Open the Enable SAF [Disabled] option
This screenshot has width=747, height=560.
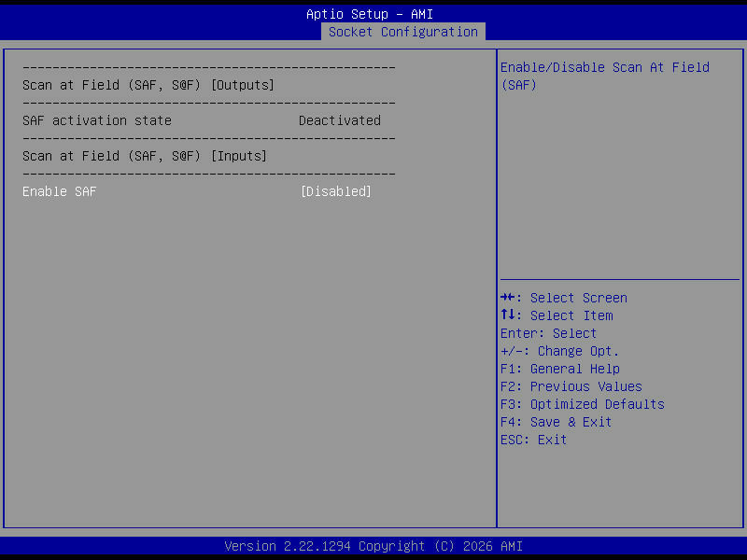coord(336,191)
